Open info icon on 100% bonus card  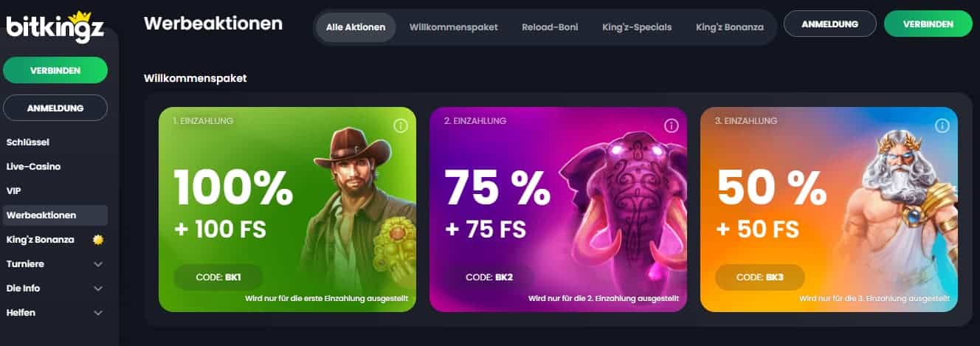coord(401,125)
